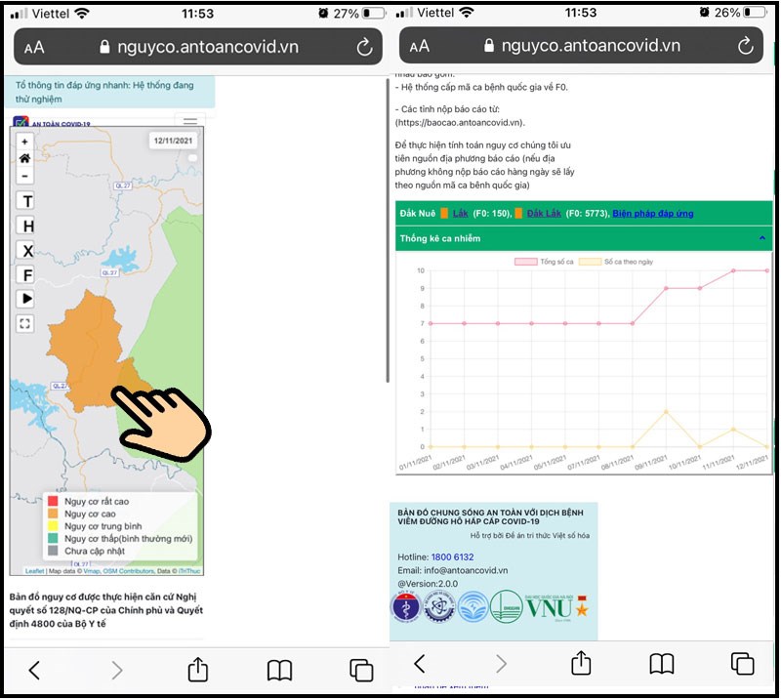781x700 pixels.
Task: Open OSM Contributors attribution link
Action: (129, 571)
